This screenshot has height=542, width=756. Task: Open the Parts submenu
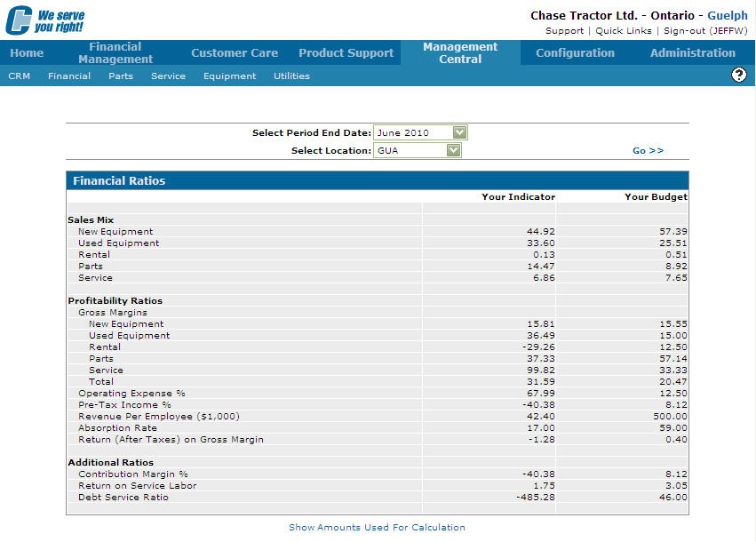121,76
